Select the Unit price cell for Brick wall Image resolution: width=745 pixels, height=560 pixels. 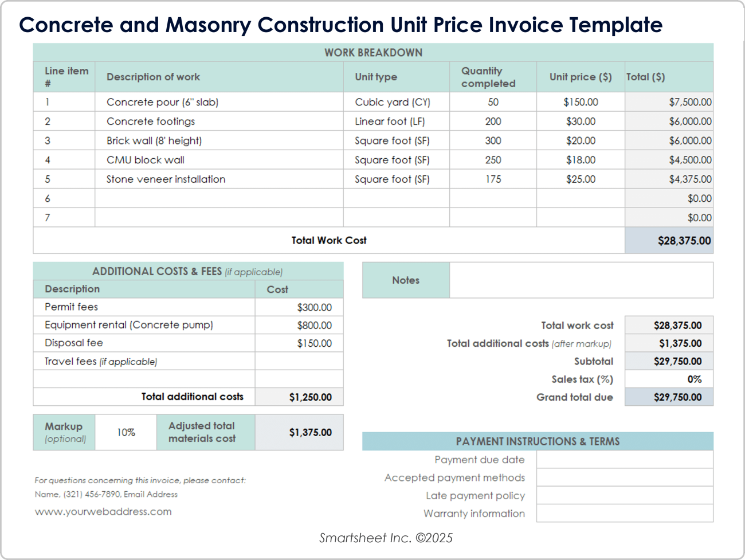point(580,140)
